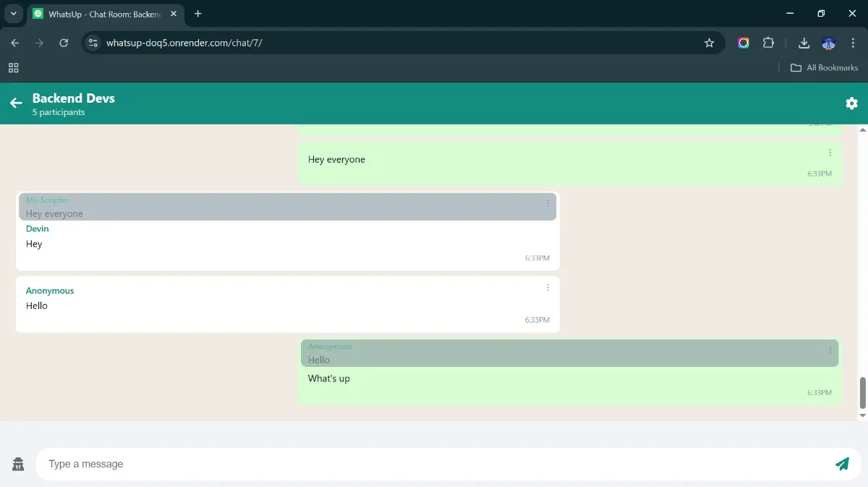
Task: Open three-dot menu on 'Hey everyone' message
Action: 830,153
